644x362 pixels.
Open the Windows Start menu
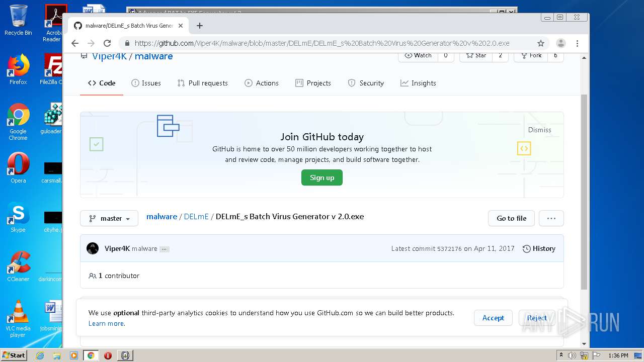14,355
